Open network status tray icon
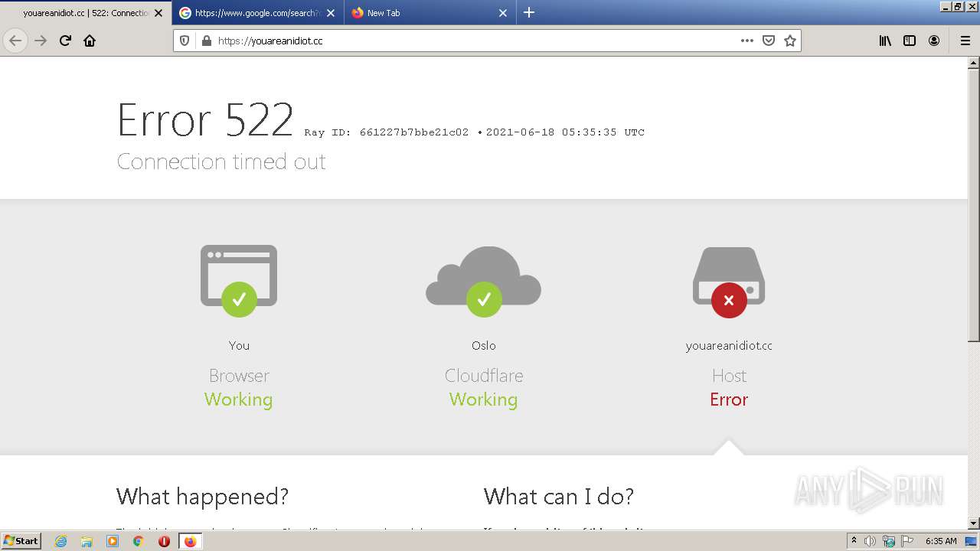Image resolution: width=980 pixels, height=551 pixels. tap(889, 541)
